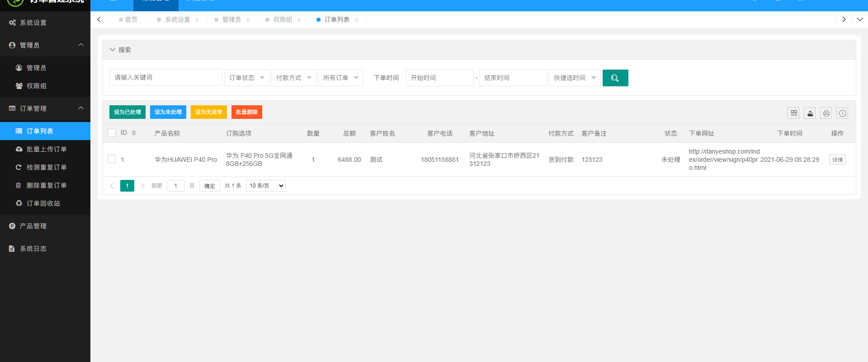Click the green search magnifier button
The width and height of the screenshot is (868, 362).
coord(615,78)
